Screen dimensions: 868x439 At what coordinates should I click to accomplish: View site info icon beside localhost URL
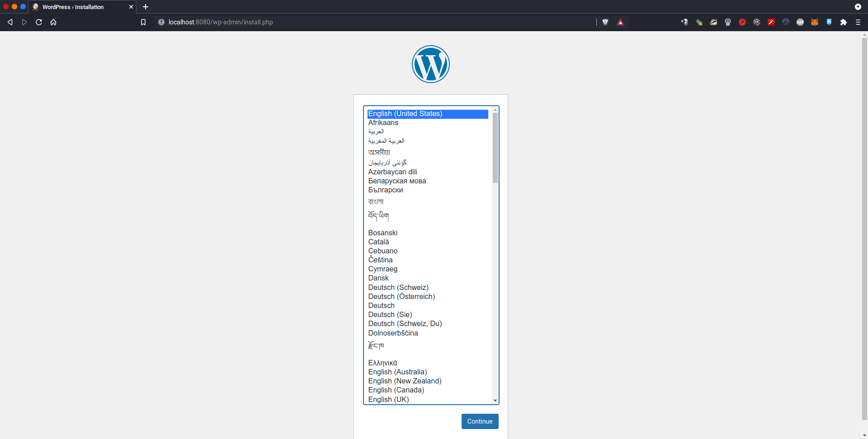click(161, 22)
